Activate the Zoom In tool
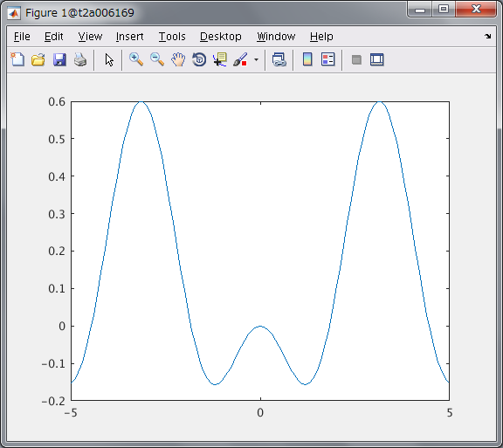Image resolution: width=503 pixels, height=448 pixels. click(x=136, y=59)
